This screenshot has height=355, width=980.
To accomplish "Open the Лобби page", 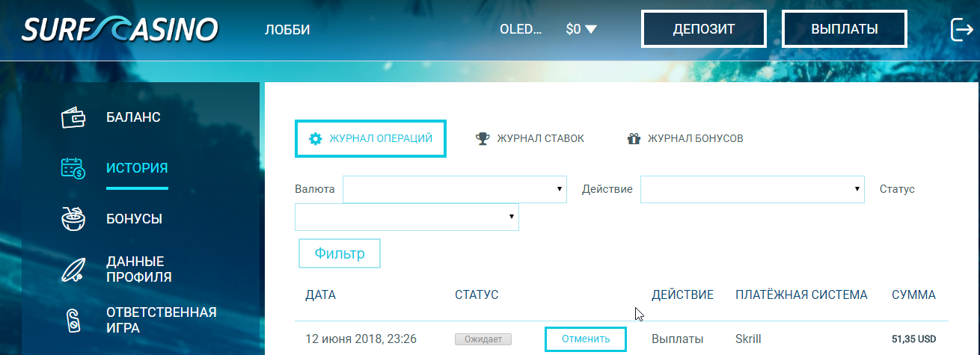I will point(287,30).
